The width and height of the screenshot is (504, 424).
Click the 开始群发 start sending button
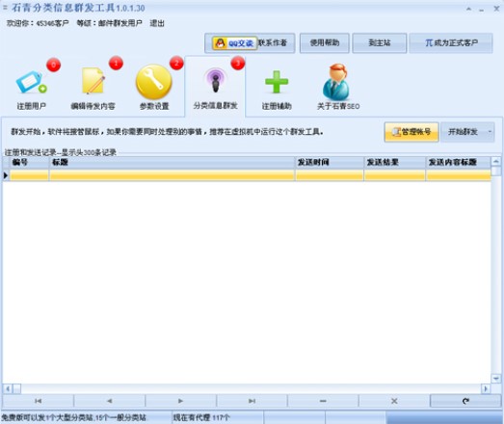click(x=463, y=132)
